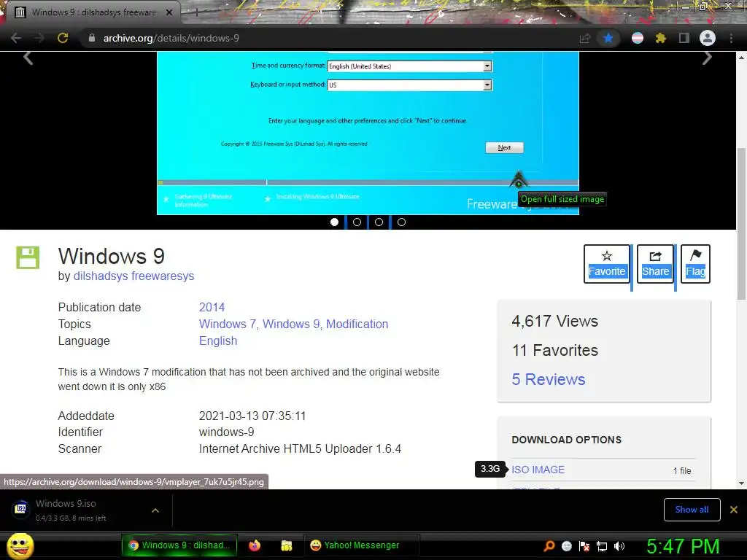Open the English language link

(217, 341)
